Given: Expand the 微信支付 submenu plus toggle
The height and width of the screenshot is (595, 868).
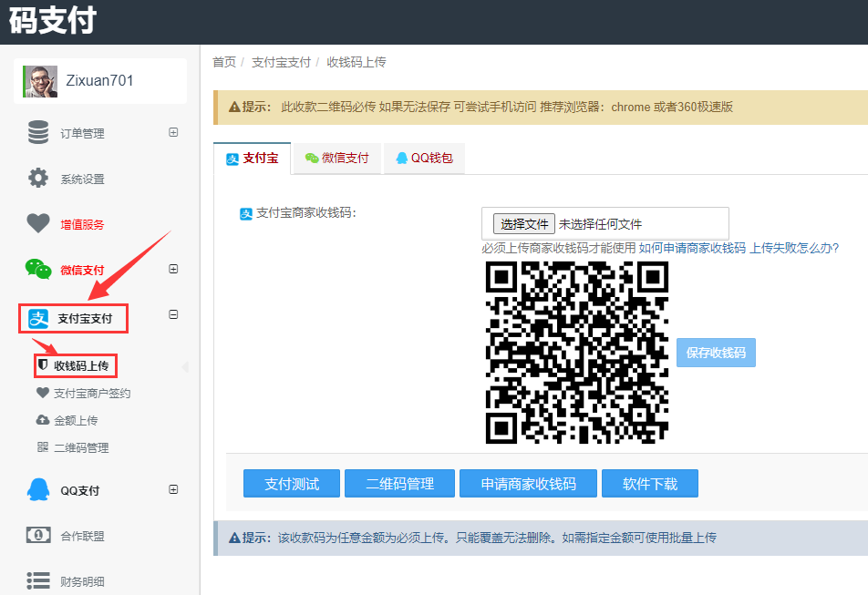Looking at the screenshot, I should pos(173,269).
